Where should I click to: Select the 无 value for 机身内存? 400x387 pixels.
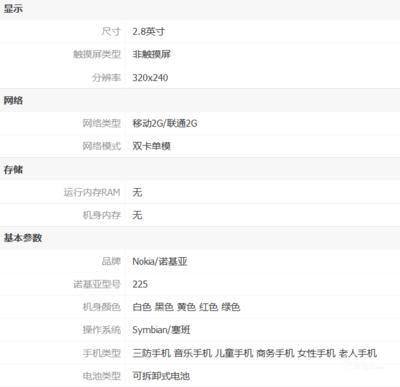137,215
